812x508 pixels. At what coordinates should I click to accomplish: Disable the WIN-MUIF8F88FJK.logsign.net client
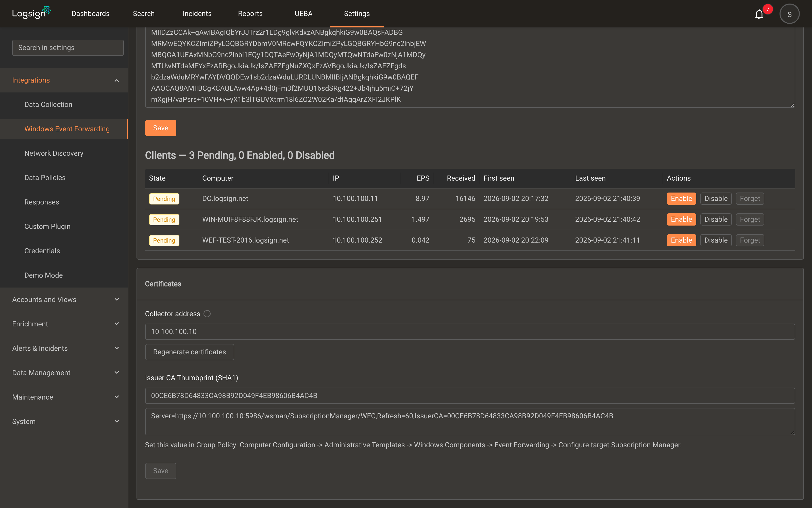tap(716, 219)
